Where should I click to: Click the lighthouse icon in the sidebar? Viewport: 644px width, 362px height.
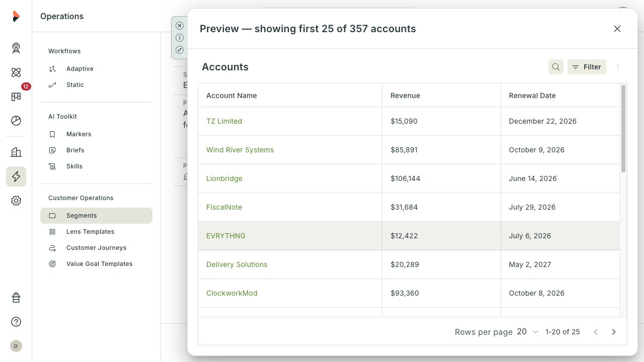click(16, 298)
